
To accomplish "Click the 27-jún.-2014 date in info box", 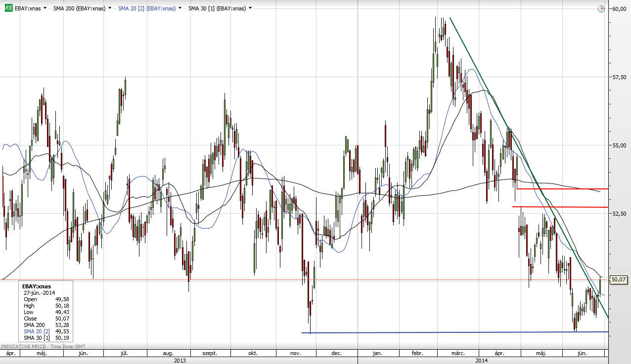I will pyautogui.click(x=39, y=293).
